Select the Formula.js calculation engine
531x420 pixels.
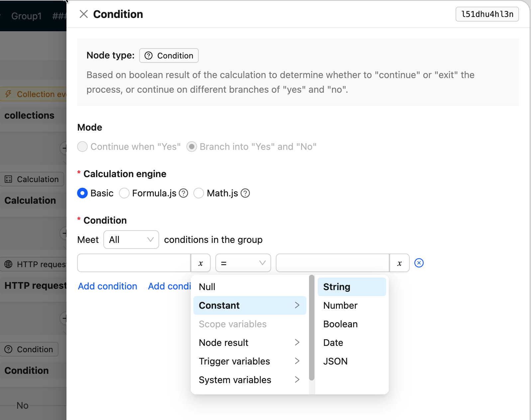(124, 193)
